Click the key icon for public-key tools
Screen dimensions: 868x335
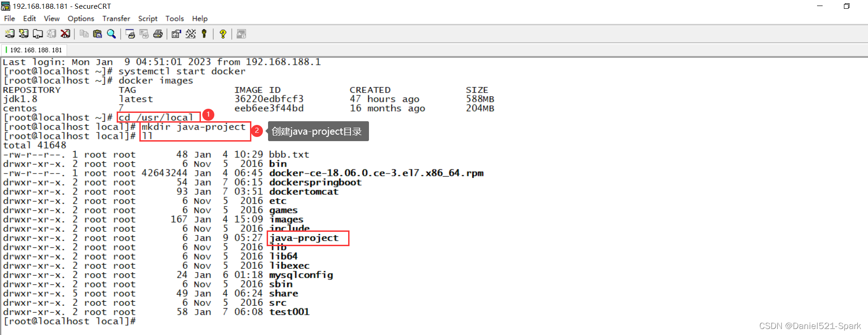pos(204,34)
